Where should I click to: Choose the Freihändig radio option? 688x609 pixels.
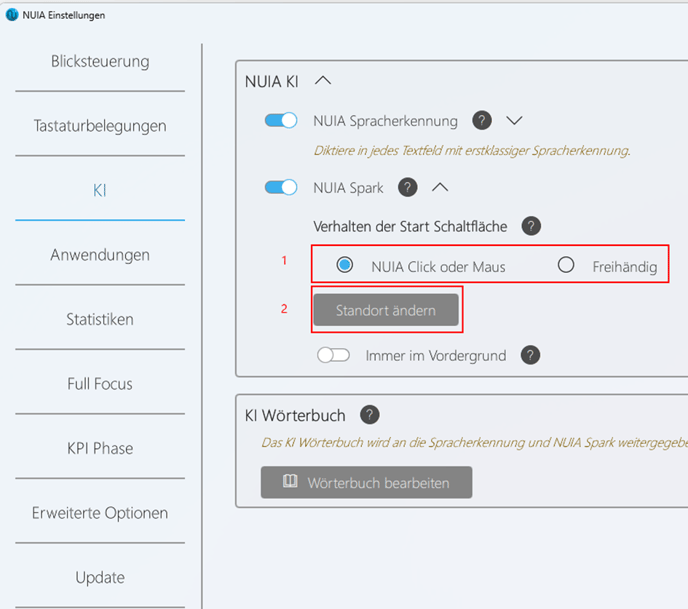point(566,265)
